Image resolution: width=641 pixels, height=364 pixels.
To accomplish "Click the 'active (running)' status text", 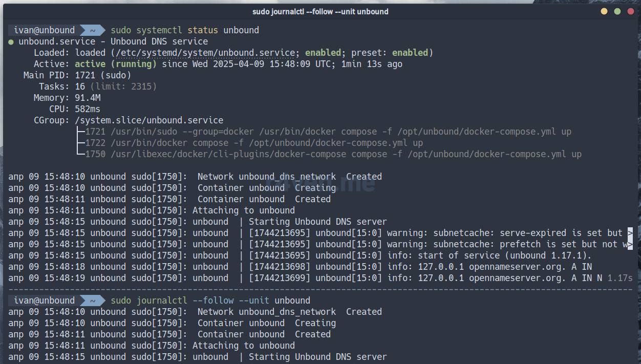I will [116, 64].
